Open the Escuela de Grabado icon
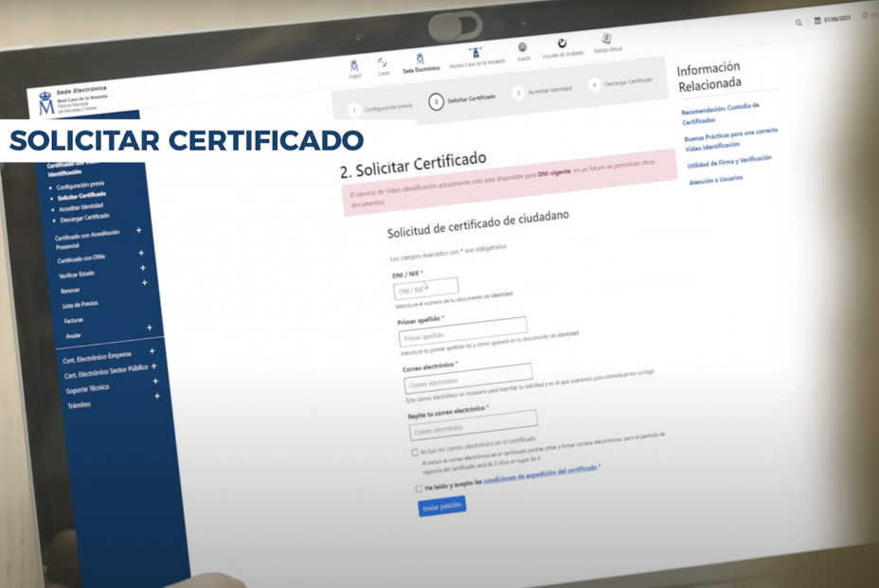Viewport: 879px width, 588px height. pos(562,44)
